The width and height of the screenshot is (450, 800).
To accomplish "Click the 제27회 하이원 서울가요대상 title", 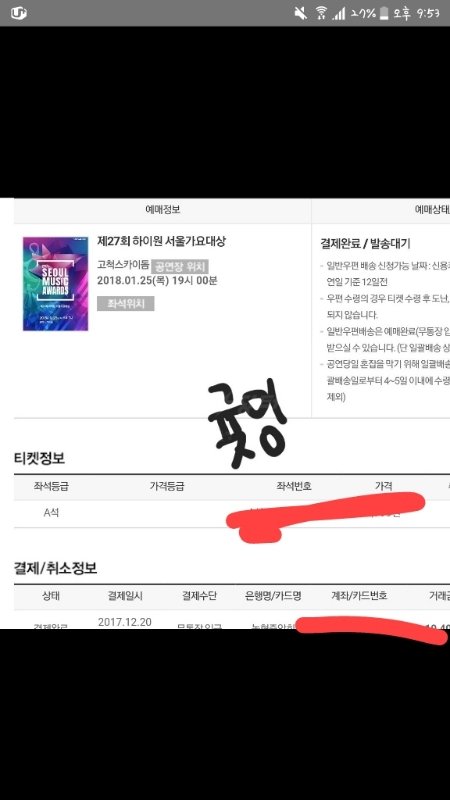I will (161, 241).
